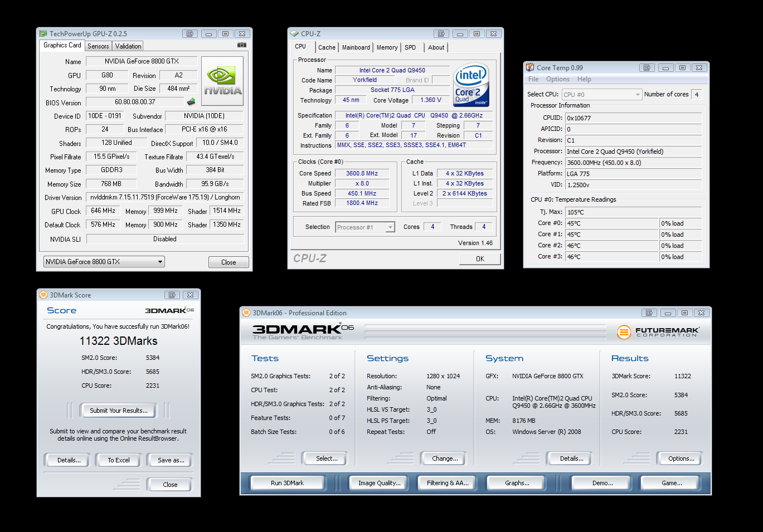Viewport: 763px width, 532px height.
Task: Click the Submit Your Results button
Action: click(x=119, y=411)
